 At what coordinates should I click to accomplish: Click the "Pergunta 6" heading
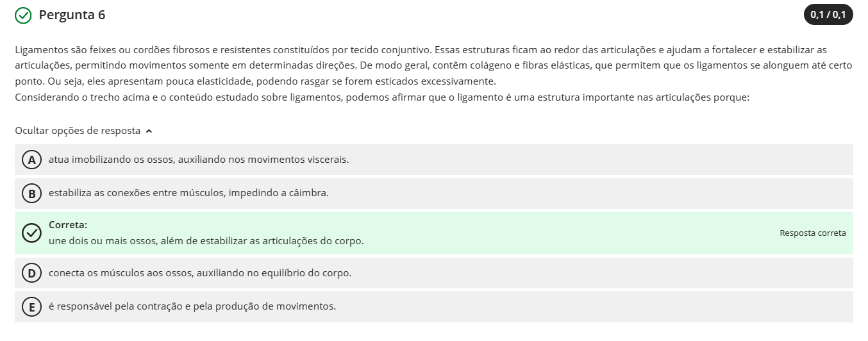72,15
